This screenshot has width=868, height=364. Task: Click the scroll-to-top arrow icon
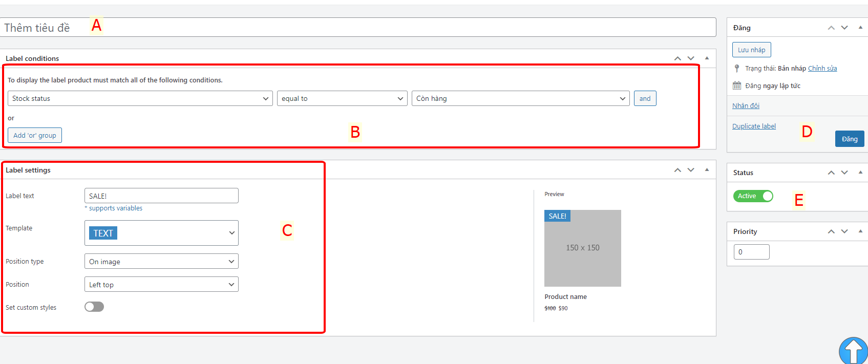tap(853, 351)
